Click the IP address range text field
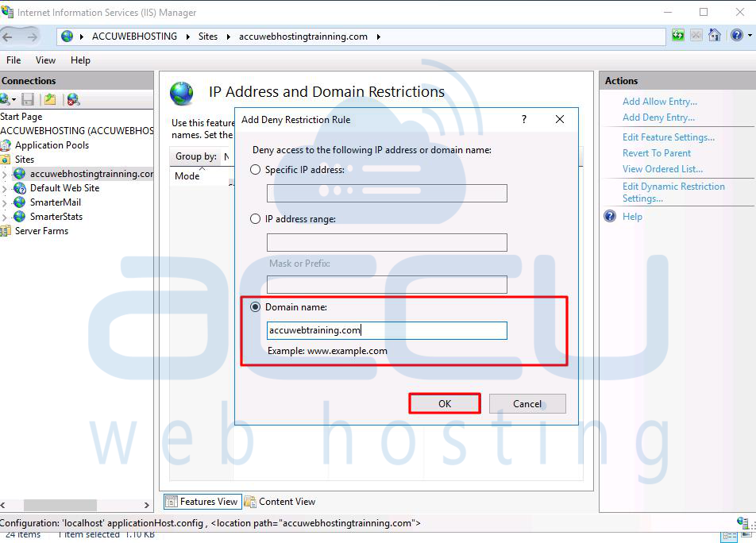 [387, 242]
